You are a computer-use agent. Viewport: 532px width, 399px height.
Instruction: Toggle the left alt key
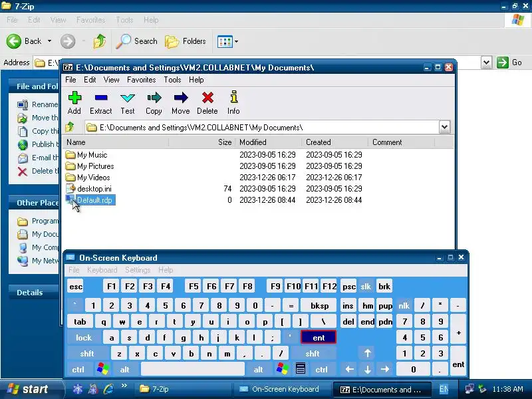(124, 369)
